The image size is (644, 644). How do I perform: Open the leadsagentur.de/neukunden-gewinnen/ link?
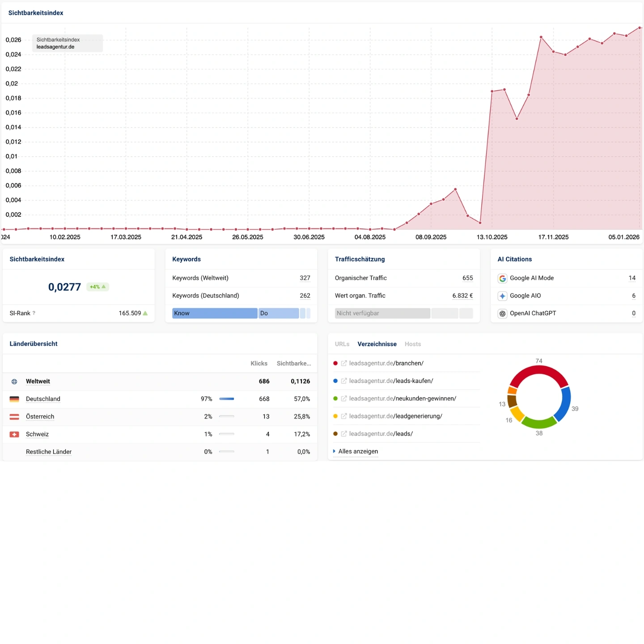pos(402,398)
